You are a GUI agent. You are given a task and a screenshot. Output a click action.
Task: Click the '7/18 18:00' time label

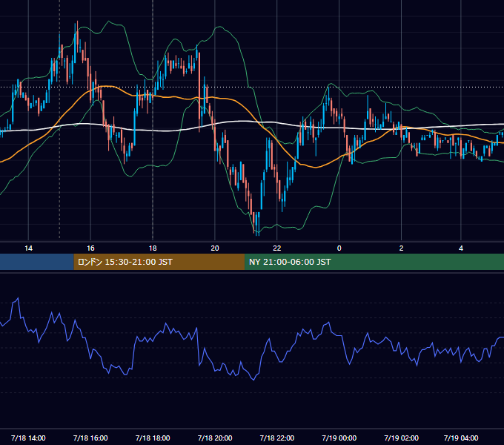click(x=153, y=438)
